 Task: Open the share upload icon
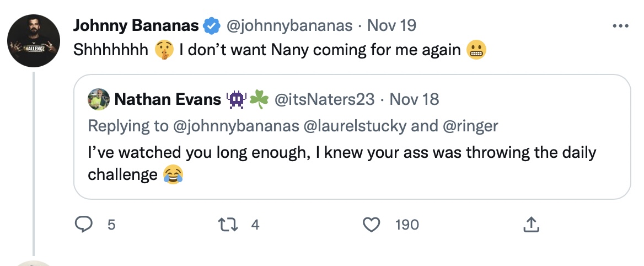[x=530, y=225]
